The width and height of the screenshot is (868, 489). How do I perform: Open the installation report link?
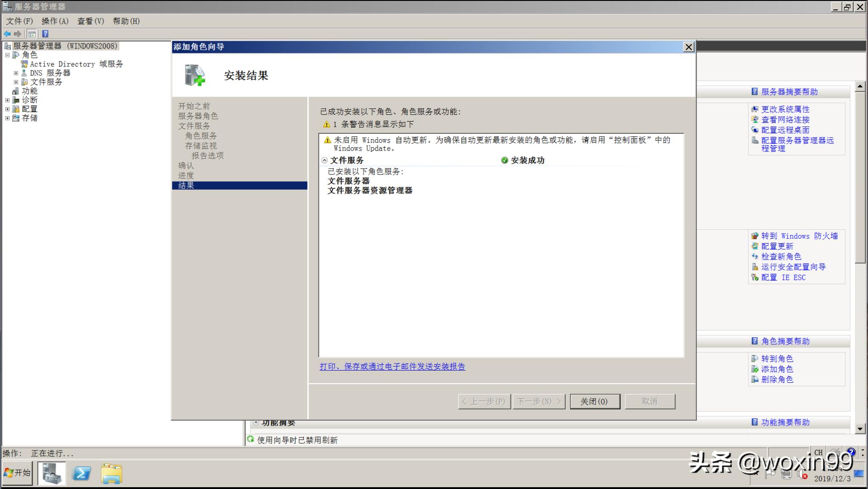coord(392,367)
